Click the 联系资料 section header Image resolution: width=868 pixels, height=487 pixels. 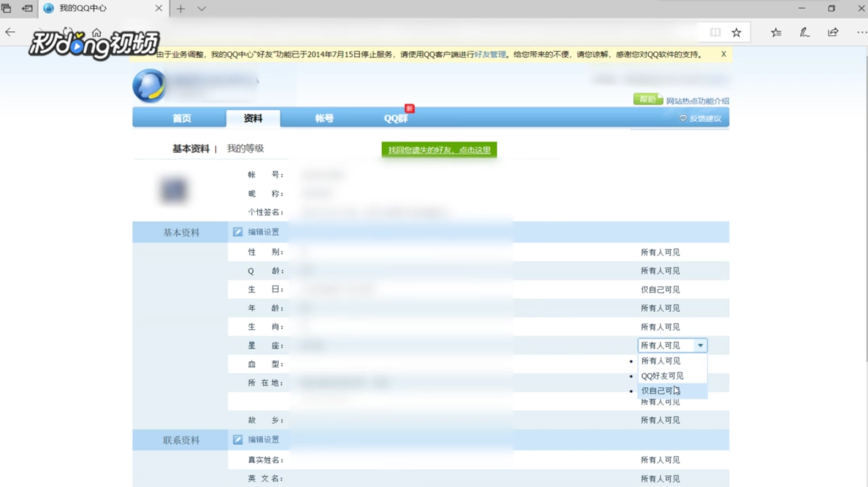click(x=181, y=440)
